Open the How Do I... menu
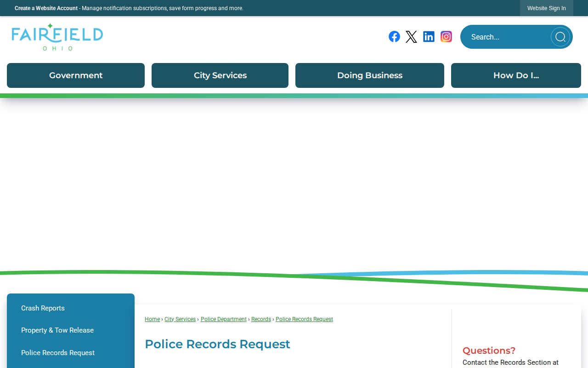Screen dimensions: 588x368 coord(516,75)
